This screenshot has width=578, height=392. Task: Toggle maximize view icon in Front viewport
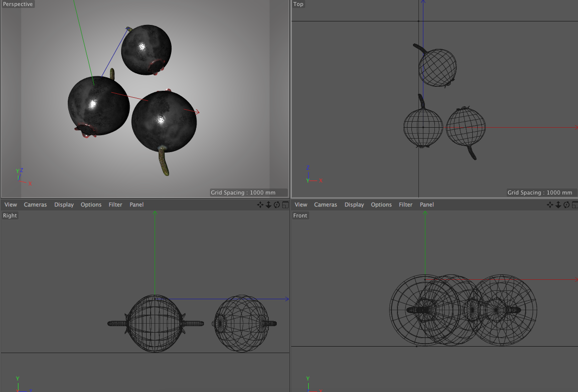point(575,204)
